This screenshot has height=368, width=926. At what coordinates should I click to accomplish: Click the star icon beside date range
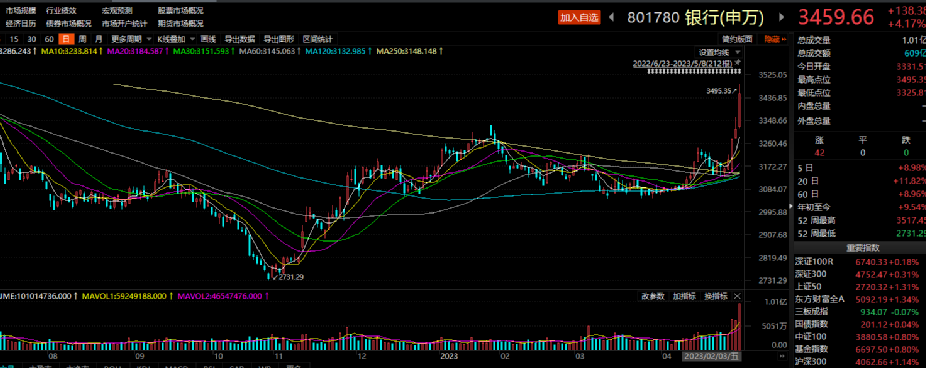coord(738,63)
